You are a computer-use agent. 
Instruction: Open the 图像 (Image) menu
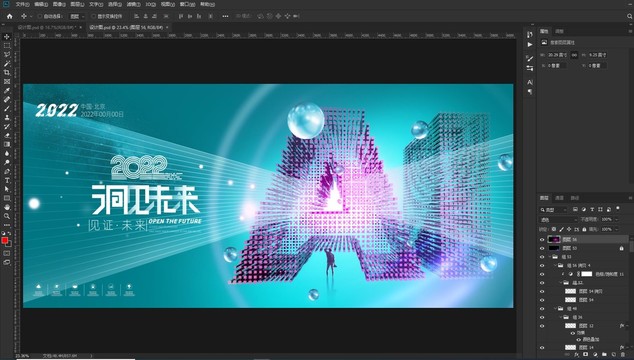(x=59, y=4)
